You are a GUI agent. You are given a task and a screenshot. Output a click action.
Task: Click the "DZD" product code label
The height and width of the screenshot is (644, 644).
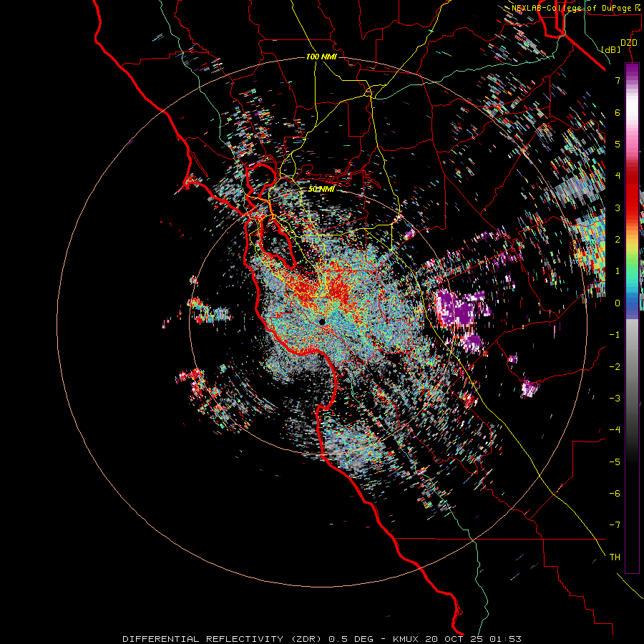[629, 43]
